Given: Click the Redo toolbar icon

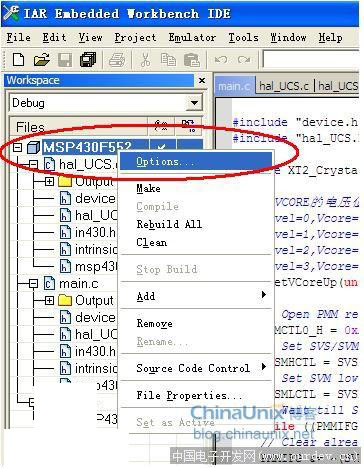Looking at the screenshot, I should coord(244,60).
